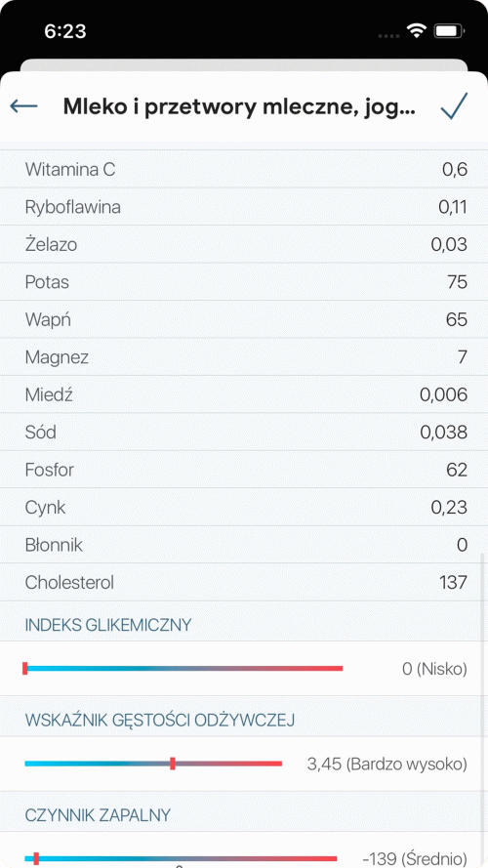This screenshot has width=488, height=868.
Task: Tap the back arrow icon
Action: click(x=23, y=105)
